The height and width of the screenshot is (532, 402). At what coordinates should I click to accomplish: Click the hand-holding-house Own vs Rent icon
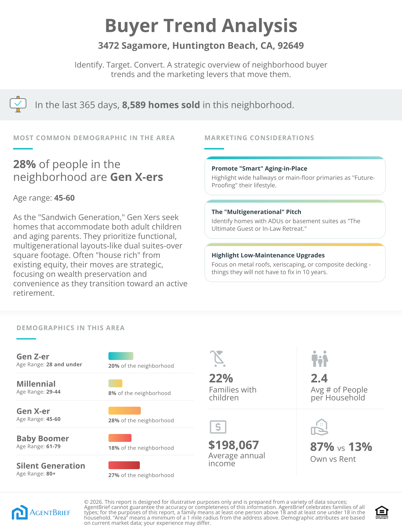(320, 427)
